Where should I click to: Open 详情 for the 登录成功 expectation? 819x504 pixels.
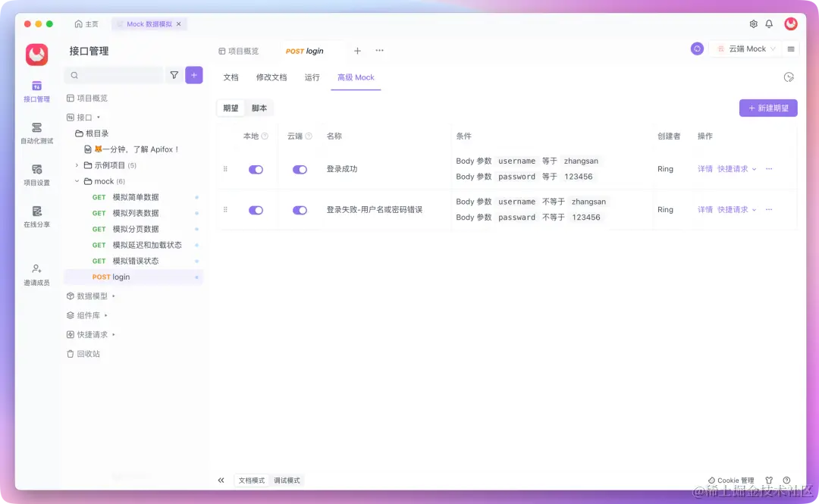pos(704,168)
